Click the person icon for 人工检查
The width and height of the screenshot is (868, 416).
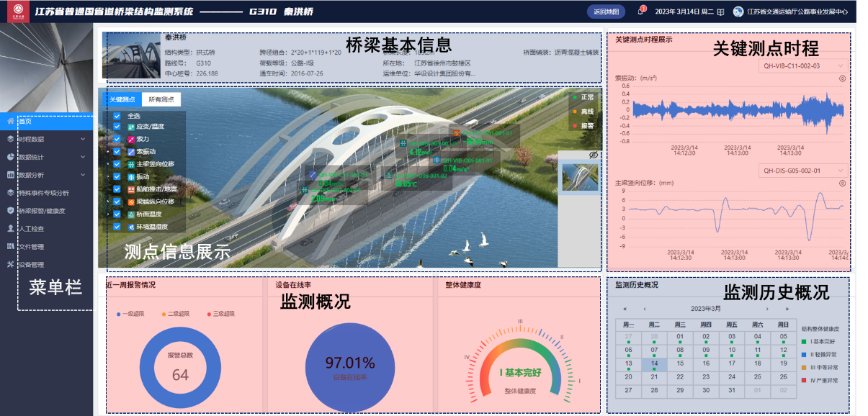[x=10, y=229]
